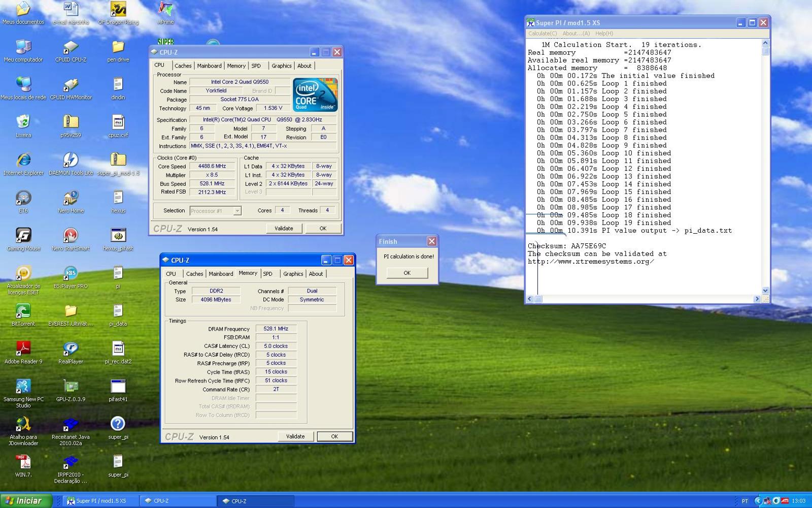812x508 pixels.
Task: Select About tab in lower CPU-Z window
Action: tap(316, 274)
